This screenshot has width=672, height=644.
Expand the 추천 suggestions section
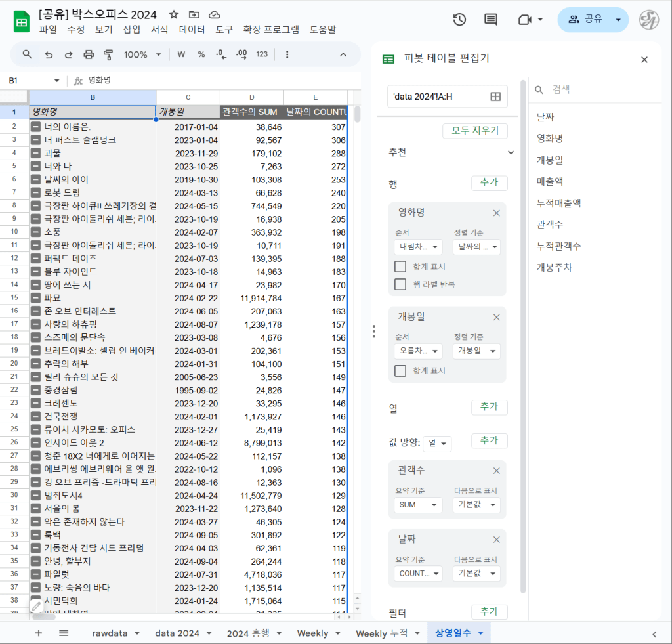click(511, 152)
